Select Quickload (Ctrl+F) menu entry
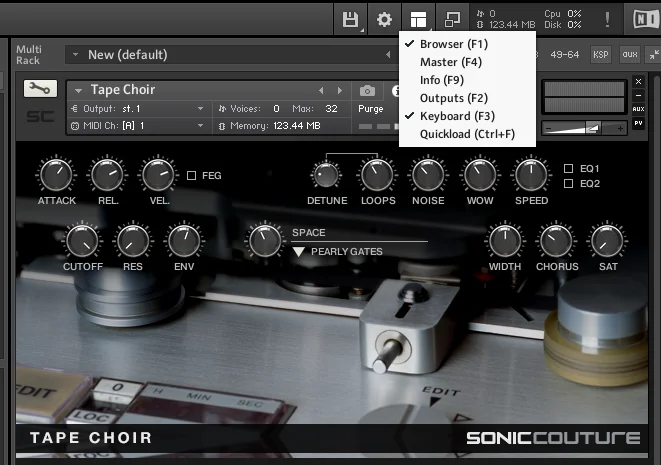This screenshot has width=661, height=465. point(467,134)
